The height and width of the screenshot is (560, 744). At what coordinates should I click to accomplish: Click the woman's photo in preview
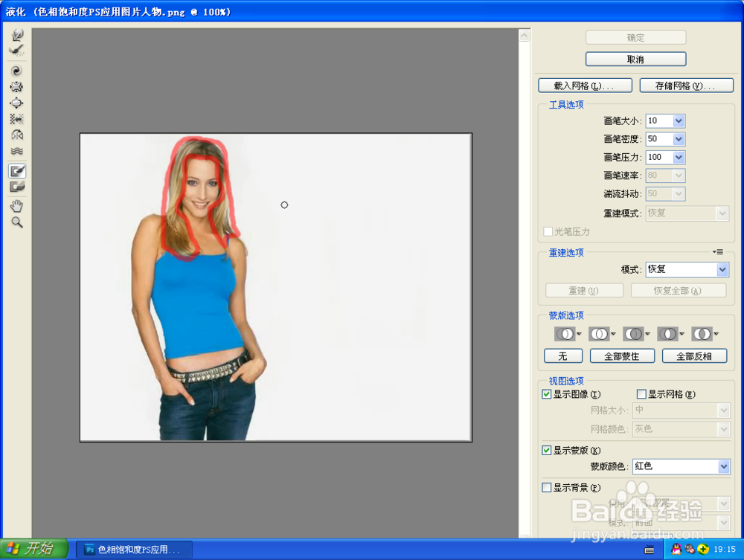click(x=276, y=287)
